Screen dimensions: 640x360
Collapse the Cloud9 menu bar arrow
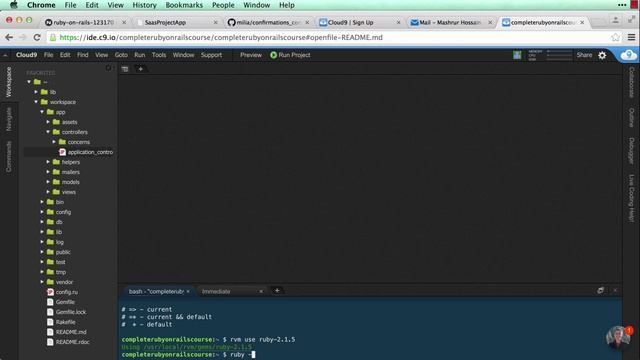tap(5, 55)
